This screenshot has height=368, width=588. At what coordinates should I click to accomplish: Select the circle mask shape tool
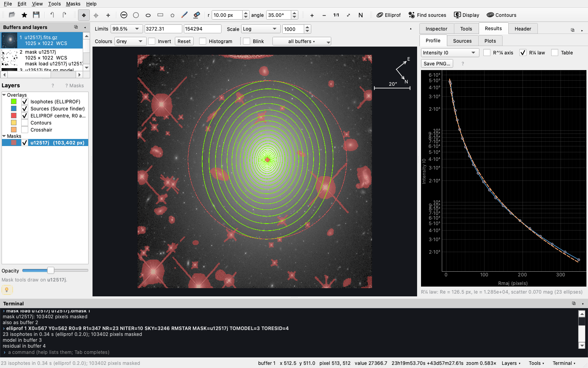[136, 15]
